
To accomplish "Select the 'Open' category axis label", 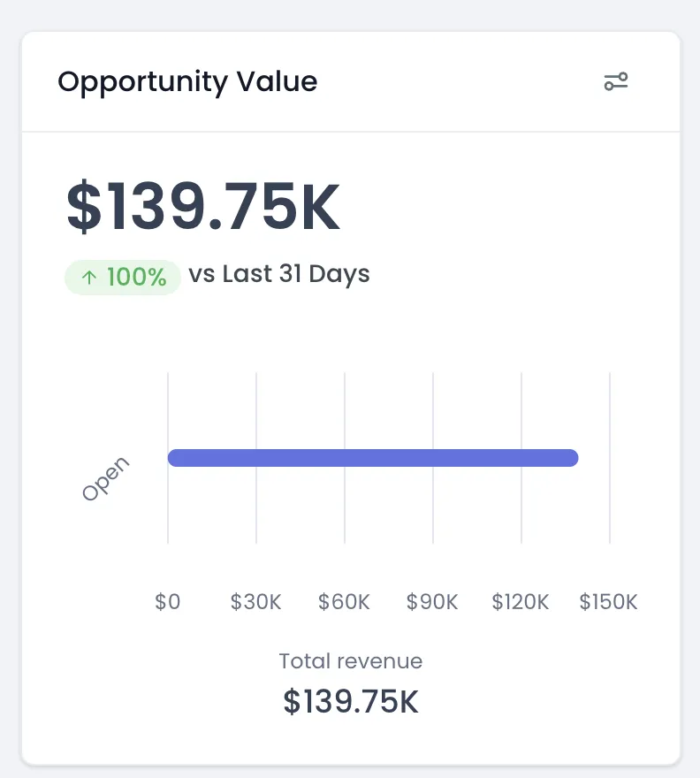I will [x=105, y=478].
